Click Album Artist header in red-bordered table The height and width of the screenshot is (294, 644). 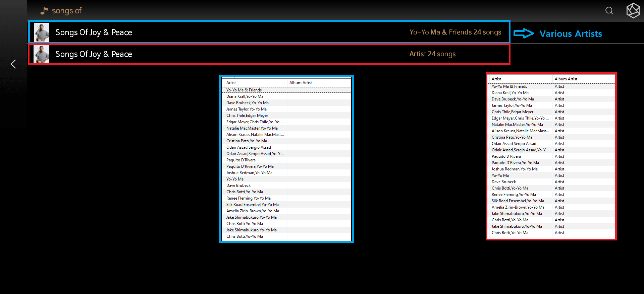(566, 79)
